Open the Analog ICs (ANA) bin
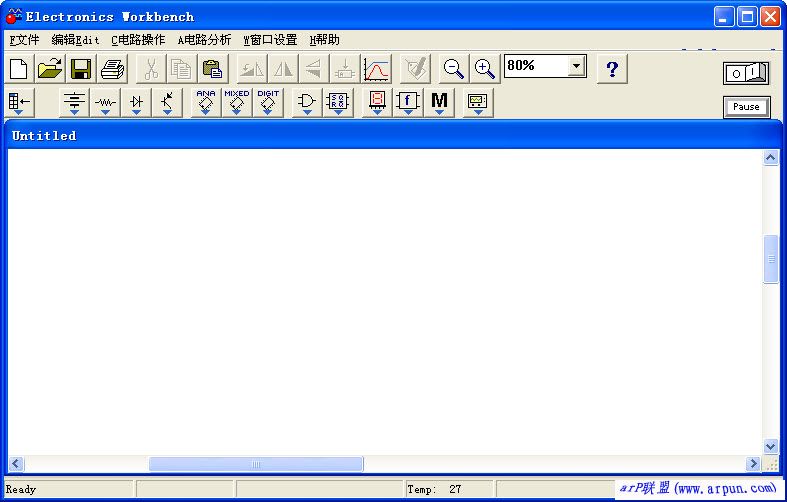Screen dimensions: 787x502 [x=206, y=102]
